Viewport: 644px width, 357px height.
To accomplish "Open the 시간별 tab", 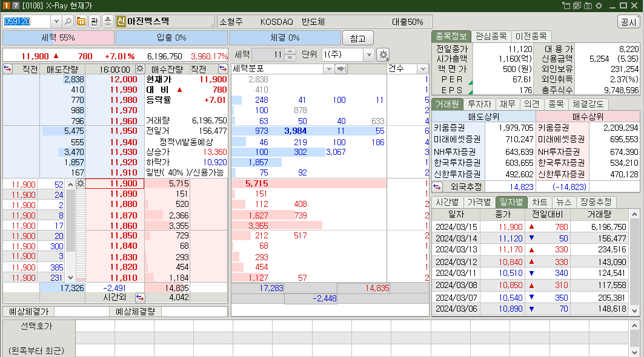I will click(447, 202).
